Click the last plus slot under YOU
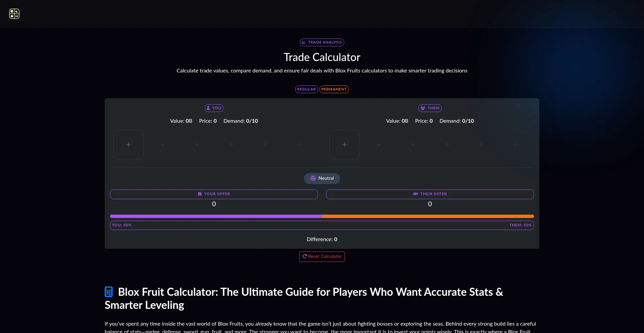644x333 pixels. (x=300, y=145)
